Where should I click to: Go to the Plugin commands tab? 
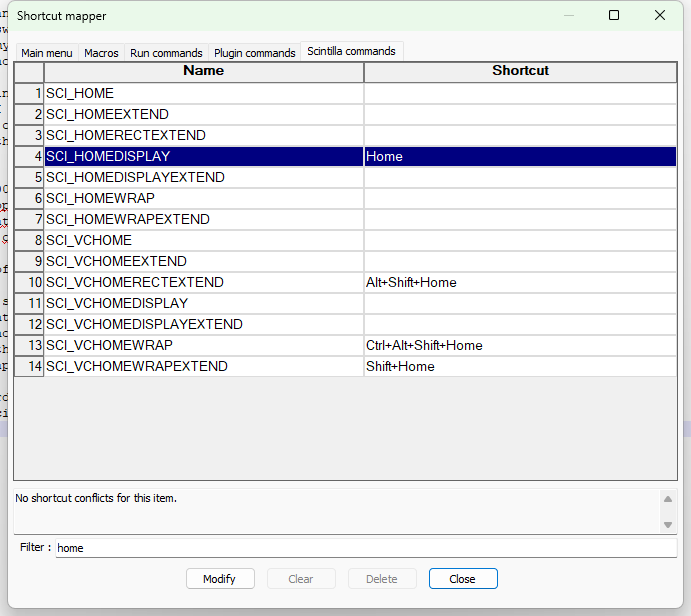point(254,53)
